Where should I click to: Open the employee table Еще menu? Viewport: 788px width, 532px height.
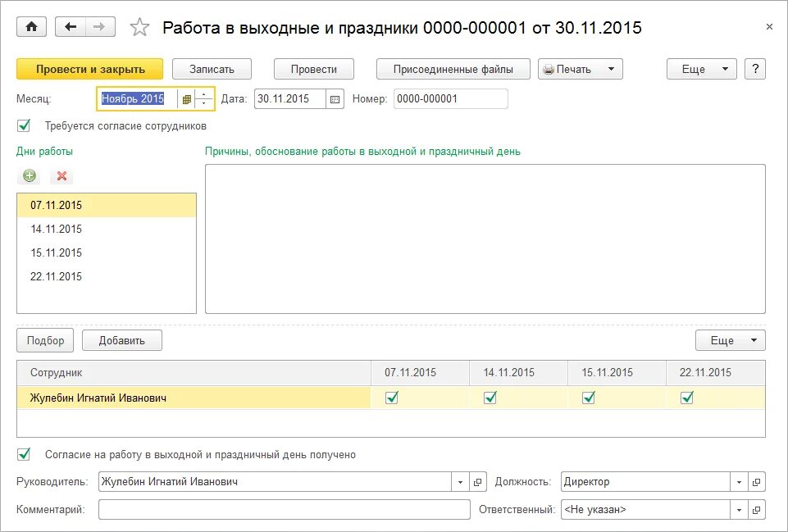[x=731, y=340]
